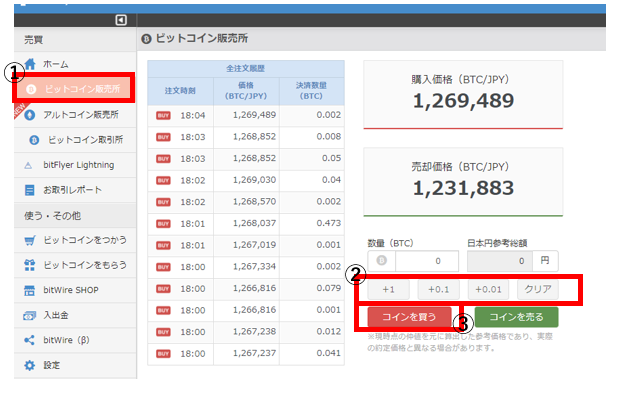This screenshot has height=396, width=619.
Task: Click the red コインを買う button
Action: pos(409,317)
